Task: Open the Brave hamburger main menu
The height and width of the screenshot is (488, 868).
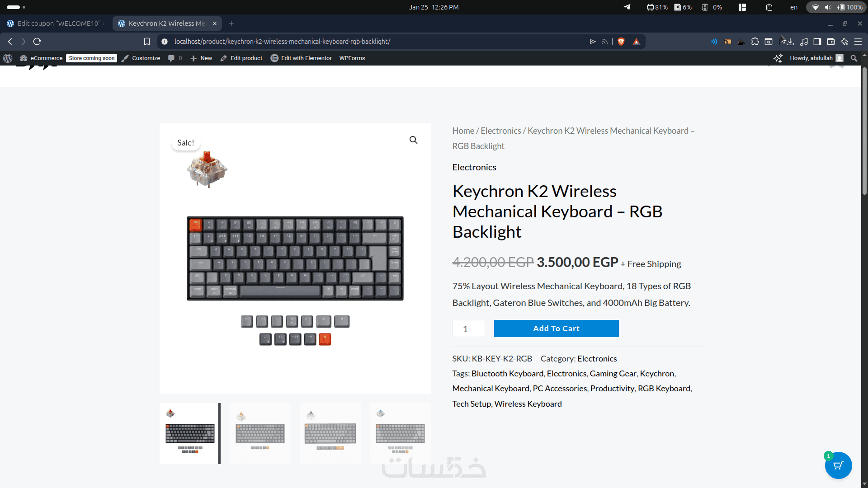Action: (858, 42)
